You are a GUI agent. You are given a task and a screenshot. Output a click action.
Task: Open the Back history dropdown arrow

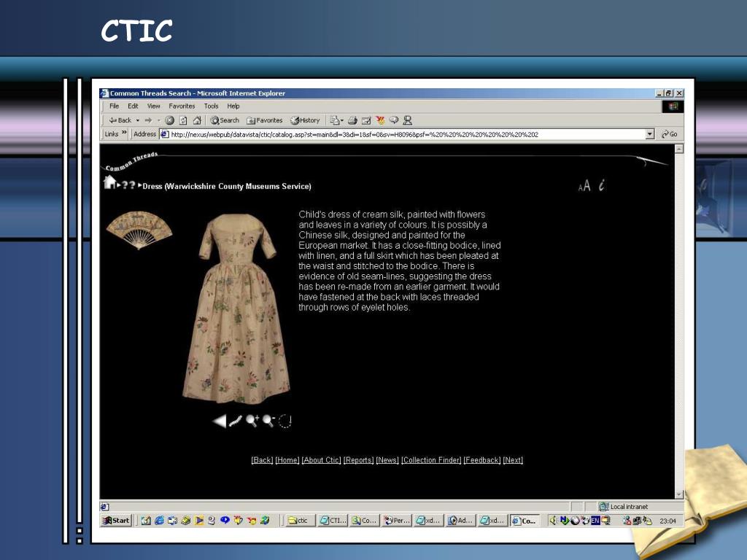coord(138,120)
